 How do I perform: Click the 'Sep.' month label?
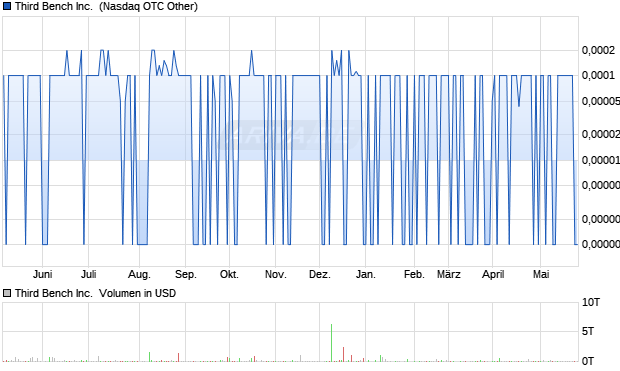tap(185, 274)
